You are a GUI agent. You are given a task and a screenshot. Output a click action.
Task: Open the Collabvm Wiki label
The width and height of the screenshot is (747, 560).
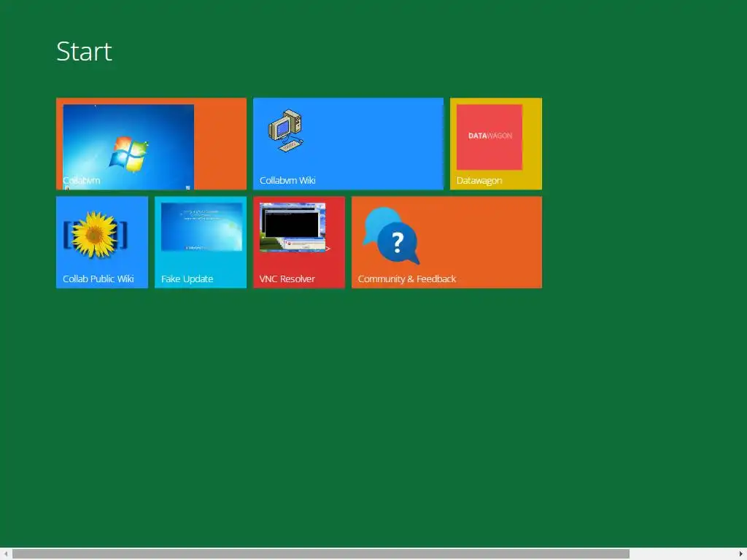[x=287, y=181]
